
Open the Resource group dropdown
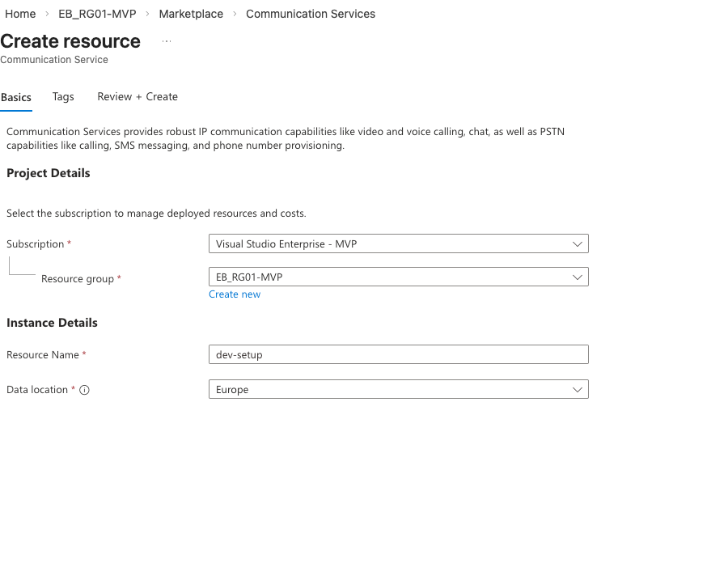point(399,277)
